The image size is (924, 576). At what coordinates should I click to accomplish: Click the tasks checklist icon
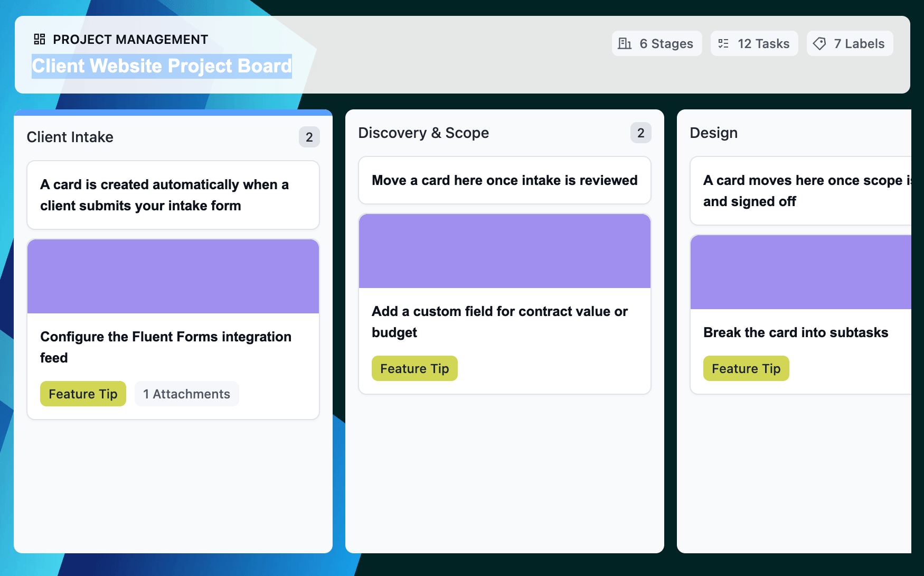(x=723, y=43)
